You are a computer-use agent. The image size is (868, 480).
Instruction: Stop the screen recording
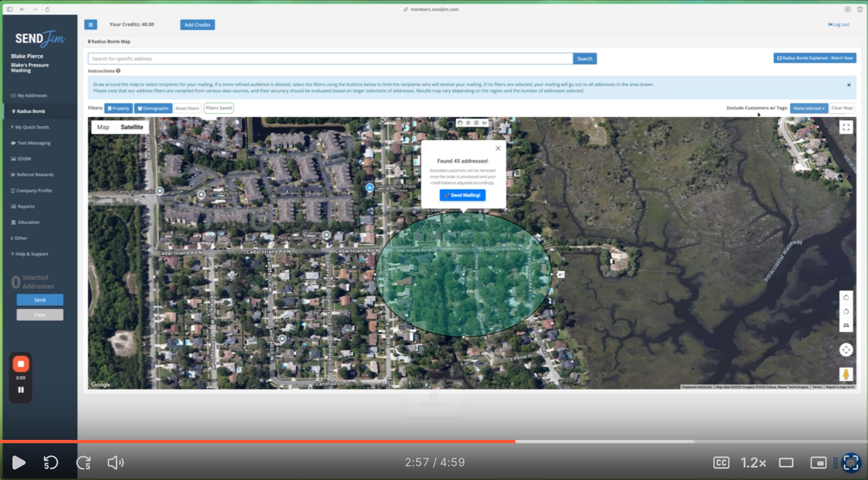21,364
